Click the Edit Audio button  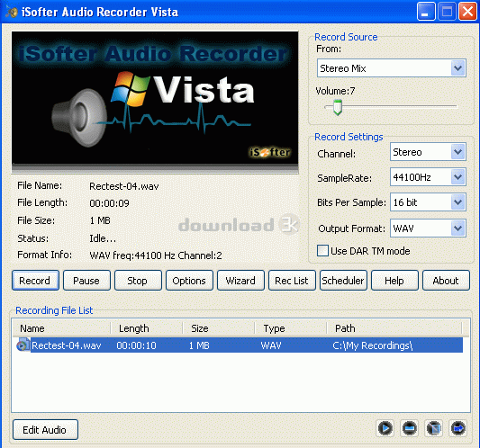pyautogui.click(x=45, y=430)
